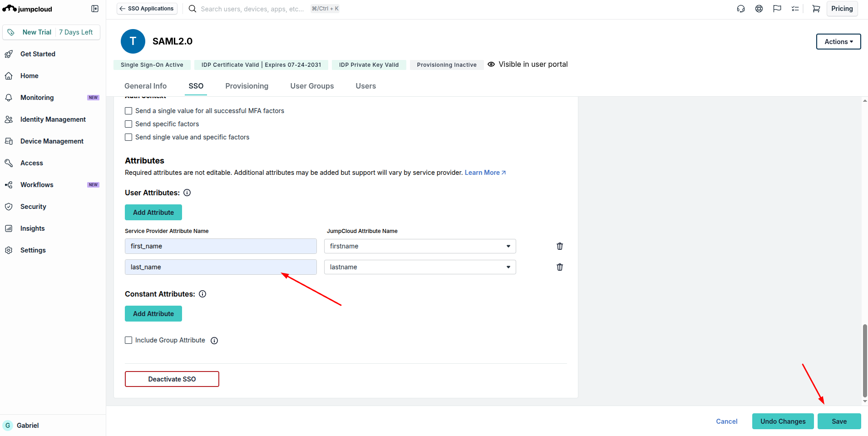Save the SSO changes
The width and height of the screenshot is (868, 436).
click(839, 421)
